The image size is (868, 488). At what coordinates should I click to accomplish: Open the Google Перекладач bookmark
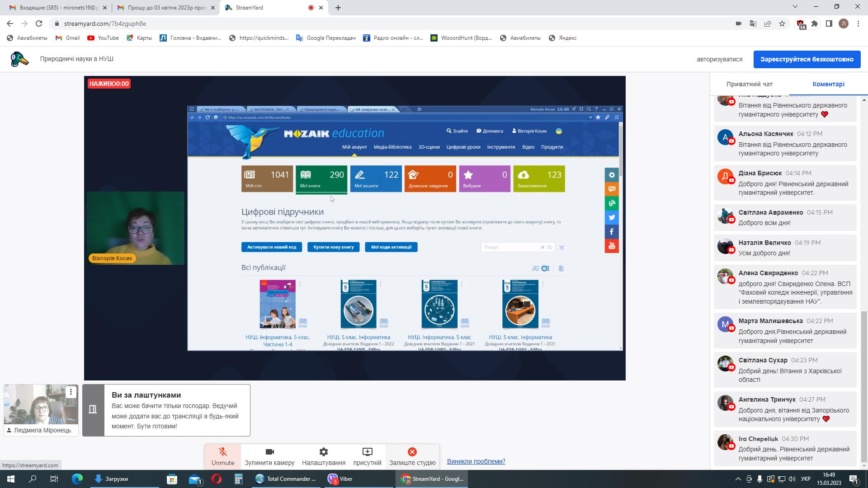pyautogui.click(x=326, y=38)
